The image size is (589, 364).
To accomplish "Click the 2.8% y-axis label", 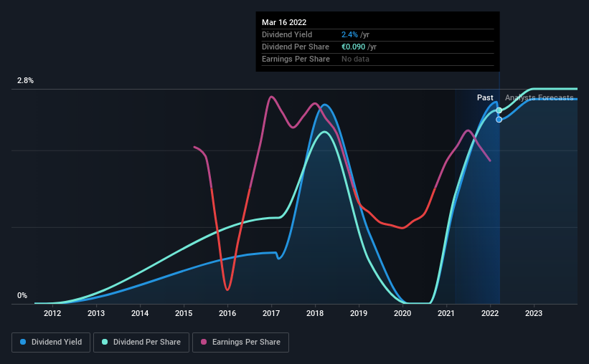I will coord(25,80).
